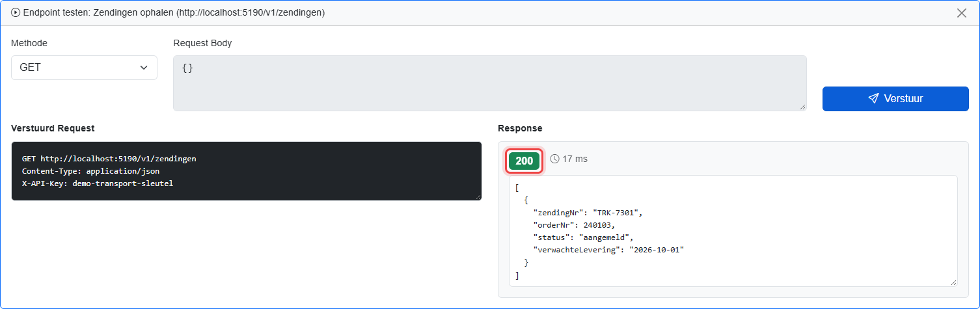
Task: Click the Verstuurd Request heading
Action: coord(53,128)
